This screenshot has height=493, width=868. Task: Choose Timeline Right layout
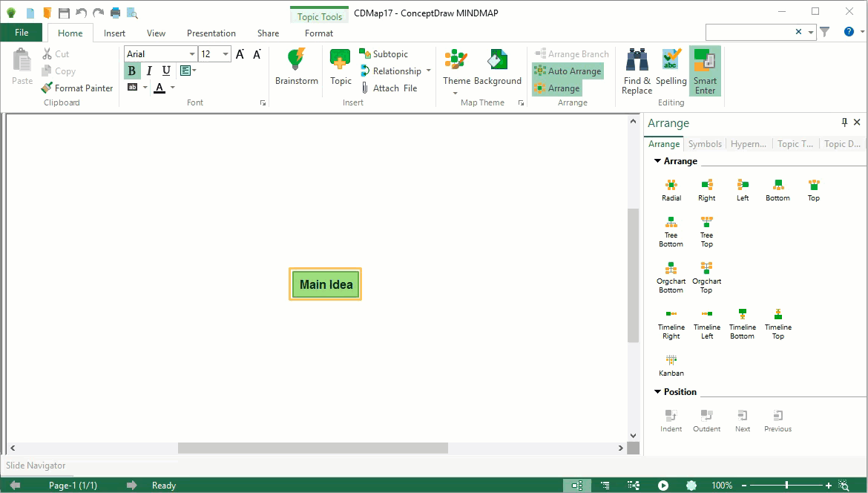pyautogui.click(x=671, y=324)
